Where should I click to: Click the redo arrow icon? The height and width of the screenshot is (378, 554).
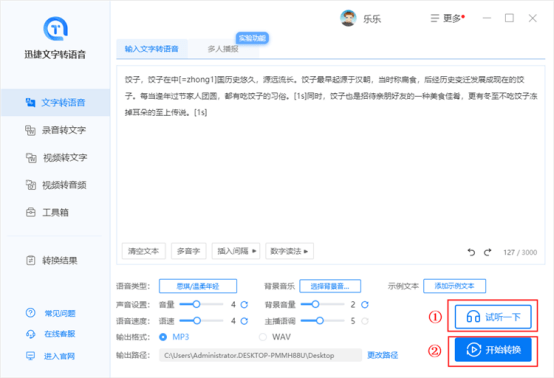488,252
